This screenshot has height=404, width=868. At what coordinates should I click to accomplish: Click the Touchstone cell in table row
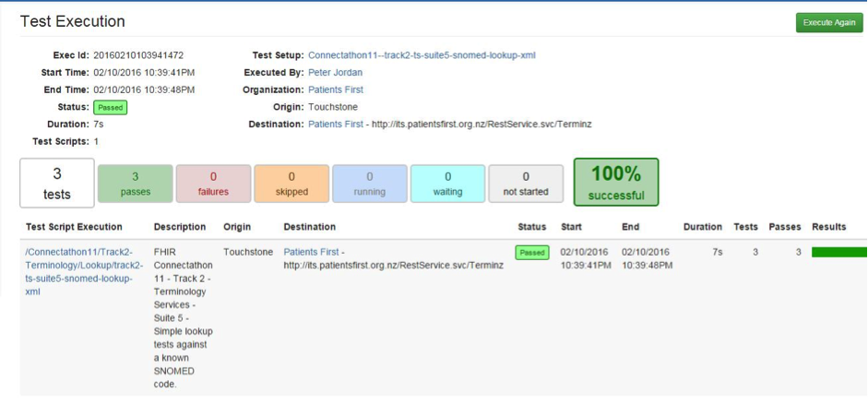pos(248,252)
